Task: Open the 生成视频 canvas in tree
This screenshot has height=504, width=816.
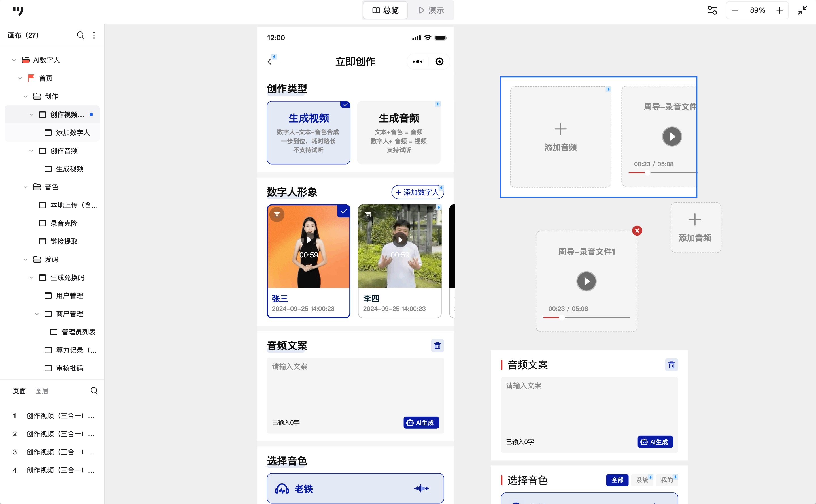Action: click(x=52, y=169)
